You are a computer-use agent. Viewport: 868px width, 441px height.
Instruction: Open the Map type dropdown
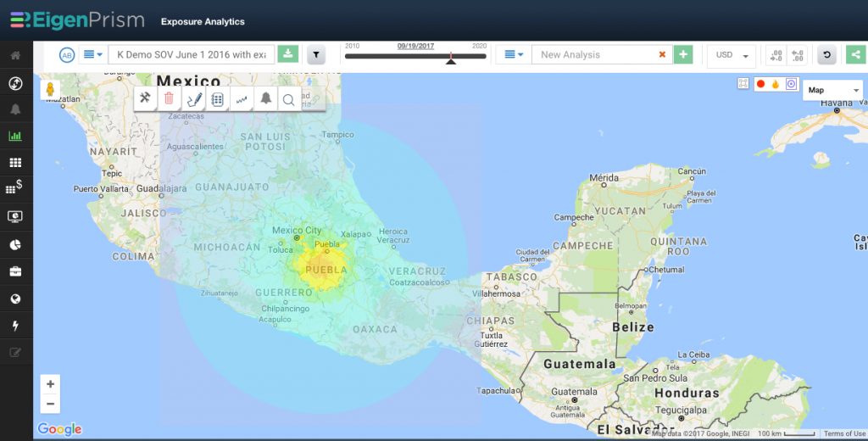click(832, 90)
